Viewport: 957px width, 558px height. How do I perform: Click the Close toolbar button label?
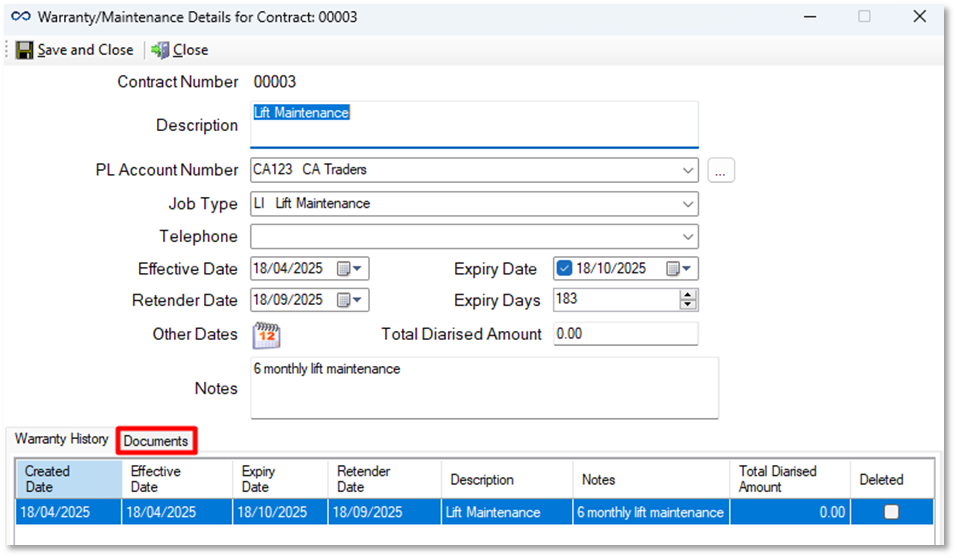tap(190, 50)
